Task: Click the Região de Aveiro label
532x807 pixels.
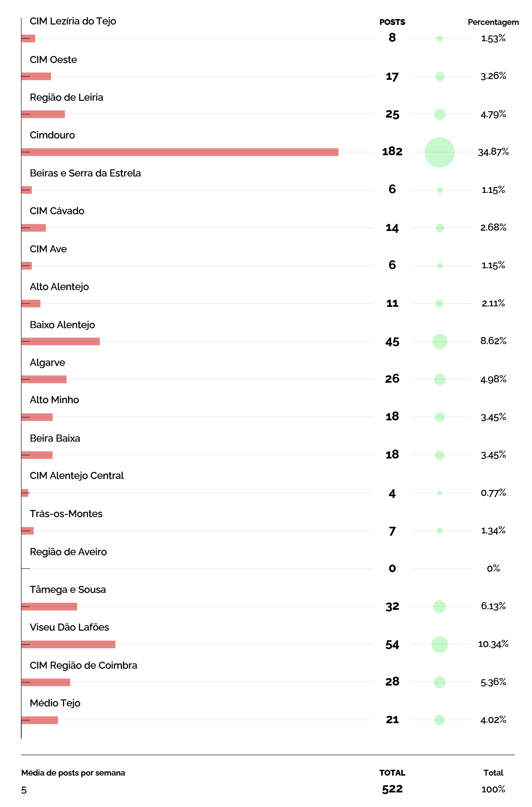Action: point(68,552)
